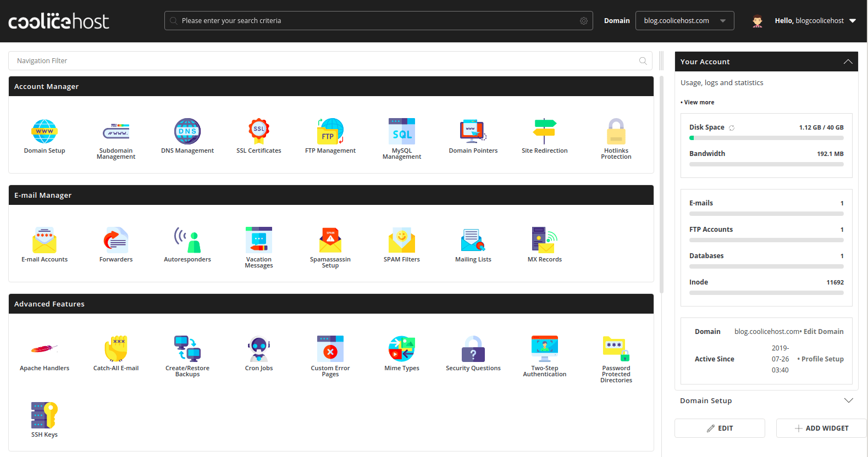This screenshot has width=868, height=457.
Task: Focus the main search criteria field
Action: 378,21
